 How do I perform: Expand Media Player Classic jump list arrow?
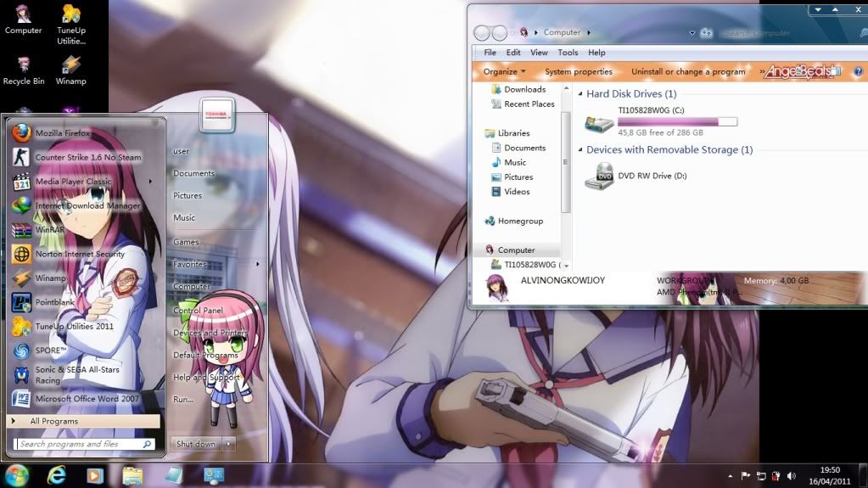(x=150, y=181)
